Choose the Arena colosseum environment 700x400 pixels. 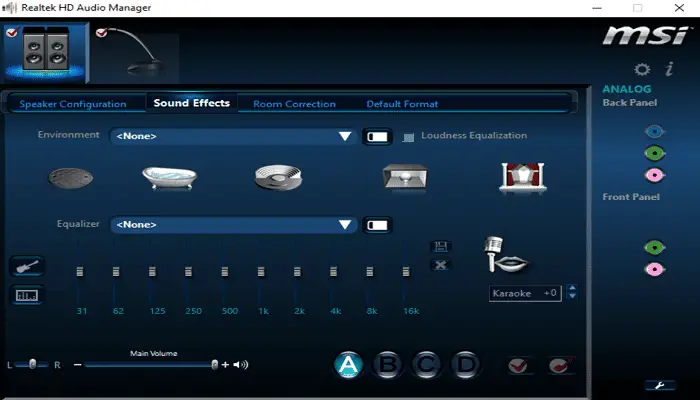[x=279, y=177]
